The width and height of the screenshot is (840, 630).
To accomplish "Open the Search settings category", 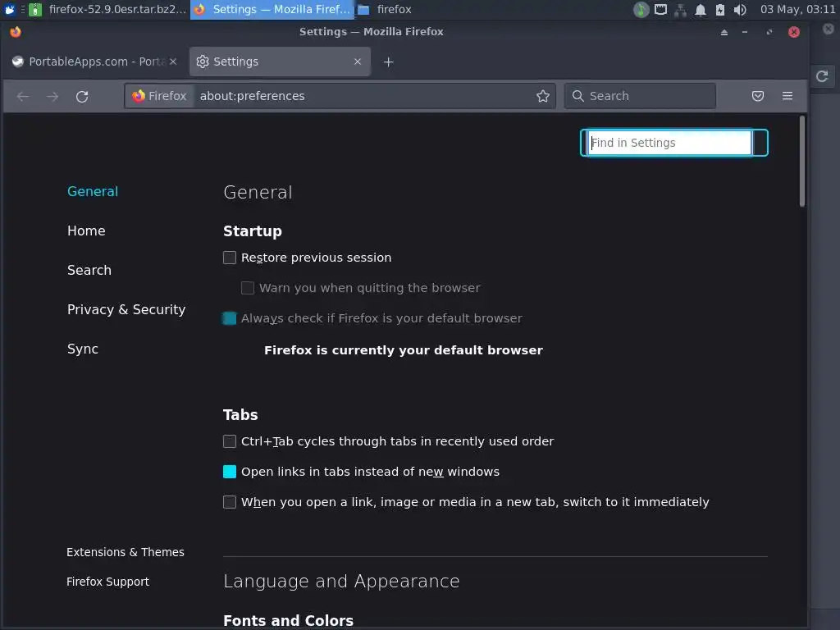I will coord(89,270).
